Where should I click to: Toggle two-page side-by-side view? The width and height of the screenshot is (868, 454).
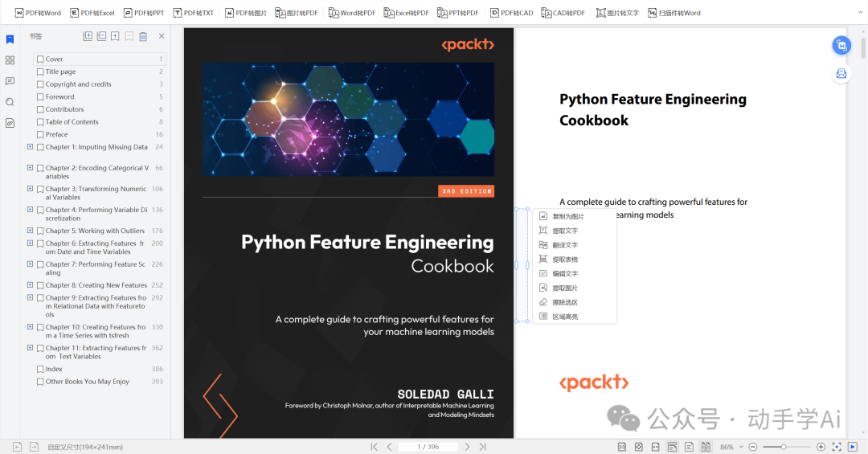tap(706, 447)
